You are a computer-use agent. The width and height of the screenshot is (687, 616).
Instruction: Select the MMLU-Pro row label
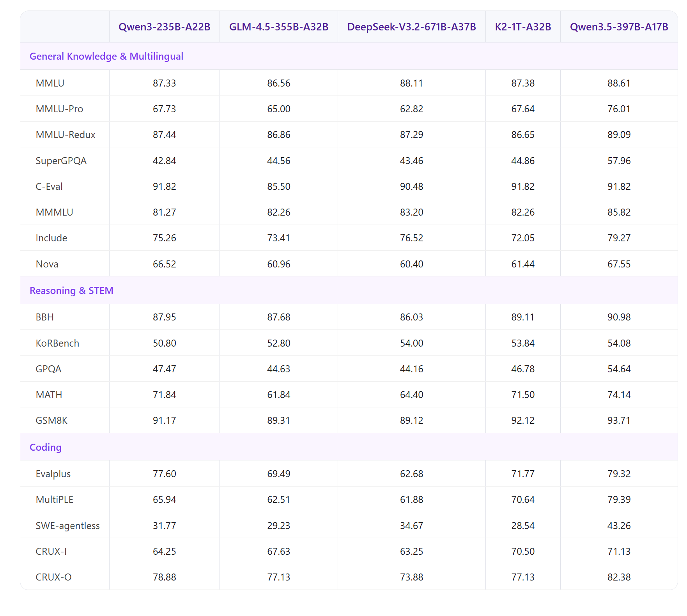59,109
